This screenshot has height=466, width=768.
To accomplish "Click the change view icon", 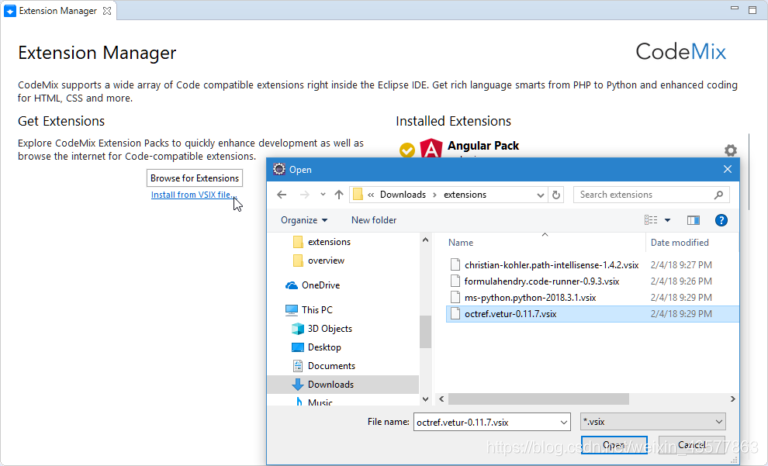I will click(650, 220).
